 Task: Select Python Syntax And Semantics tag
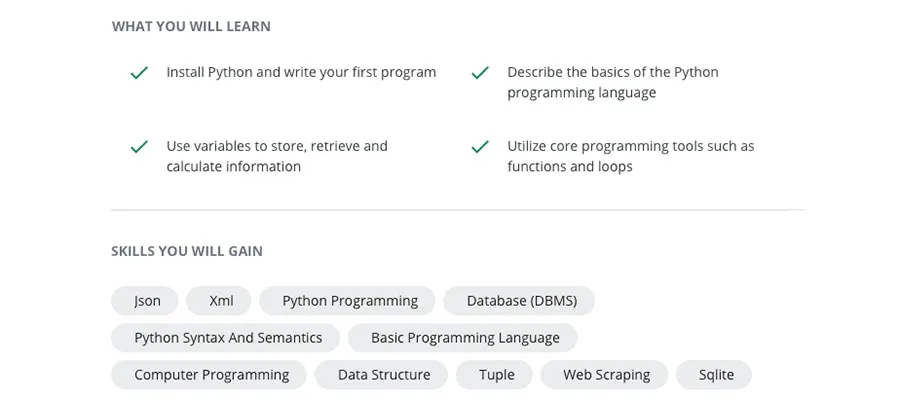[226, 337]
